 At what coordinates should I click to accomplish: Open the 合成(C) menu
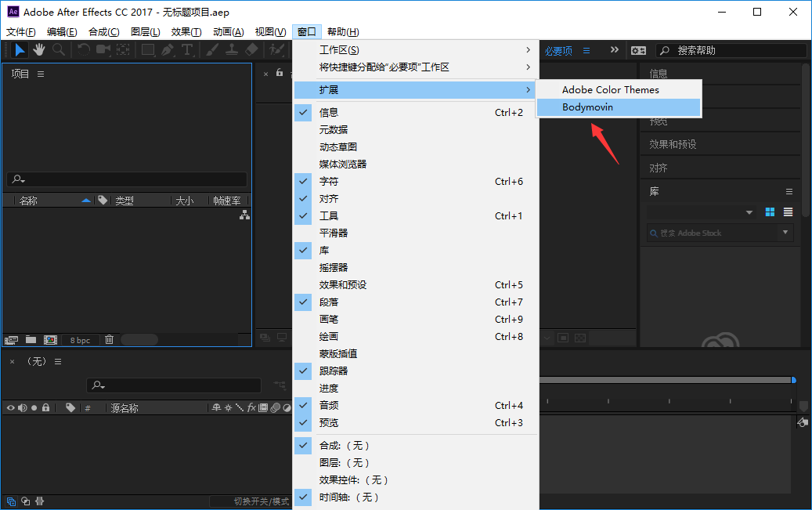point(104,32)
